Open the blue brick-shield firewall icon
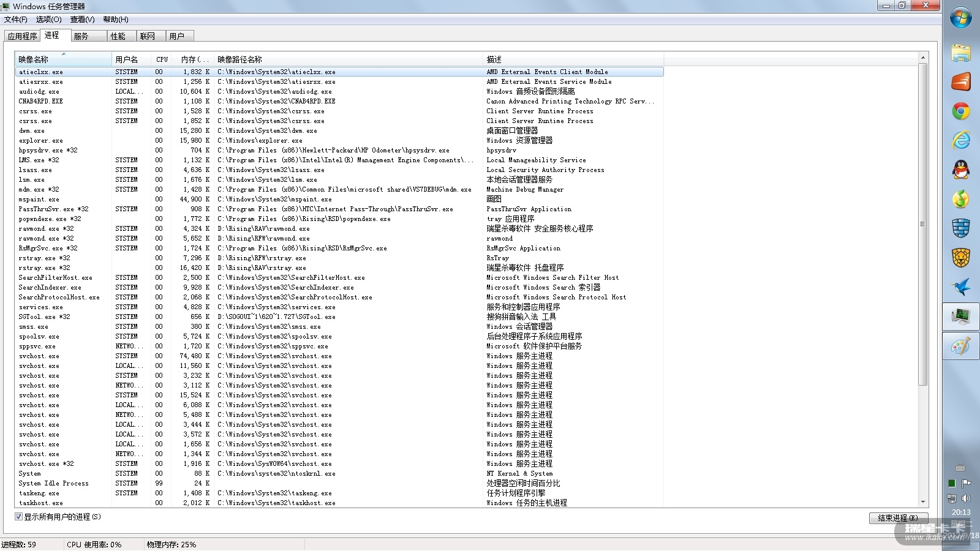980x551 pixels. pos(961,228)
